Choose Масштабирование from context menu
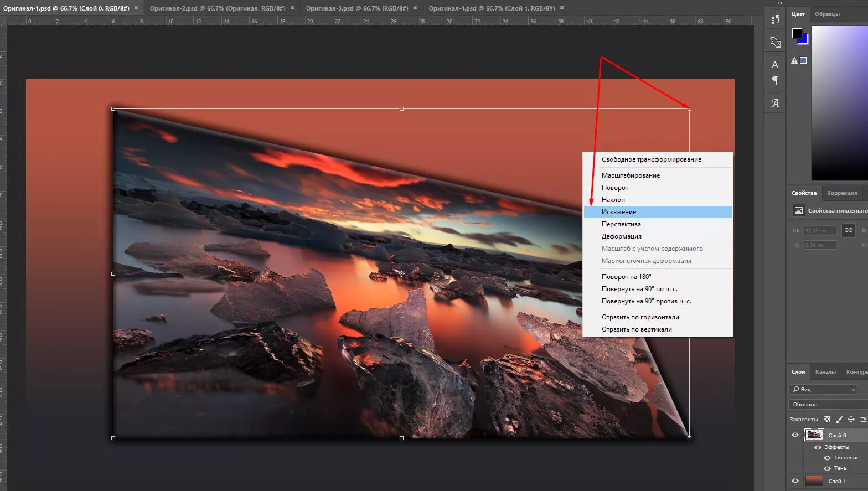The image size is (868, 491). click(x=658, y=175)
